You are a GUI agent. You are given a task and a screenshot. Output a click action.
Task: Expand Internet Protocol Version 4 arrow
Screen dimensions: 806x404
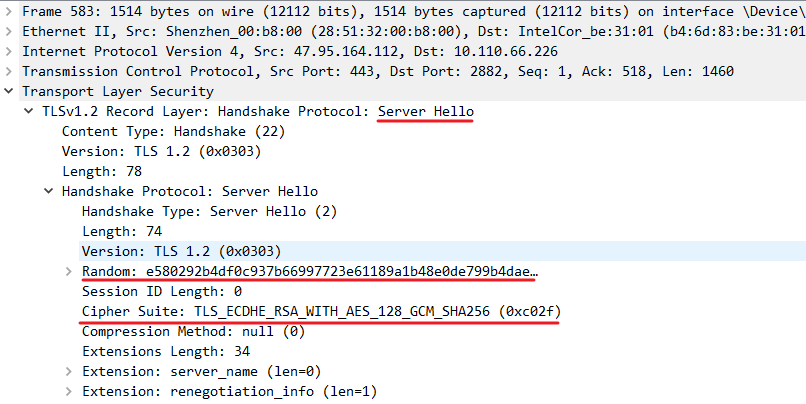[x=9, y=51]
